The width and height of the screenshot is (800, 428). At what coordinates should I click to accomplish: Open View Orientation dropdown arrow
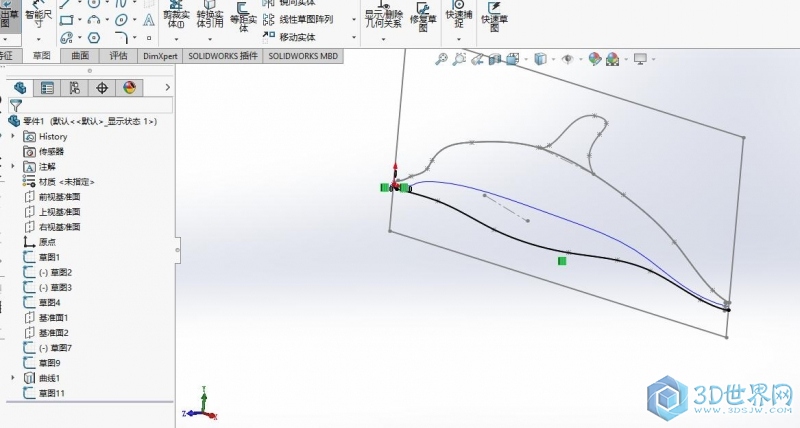(x=526, y=60)
